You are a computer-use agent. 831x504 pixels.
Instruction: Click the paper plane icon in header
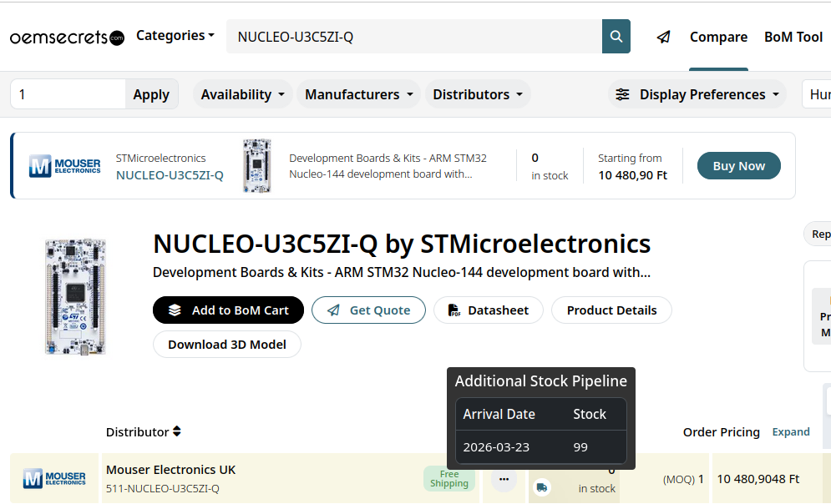[x=663, y=37]
